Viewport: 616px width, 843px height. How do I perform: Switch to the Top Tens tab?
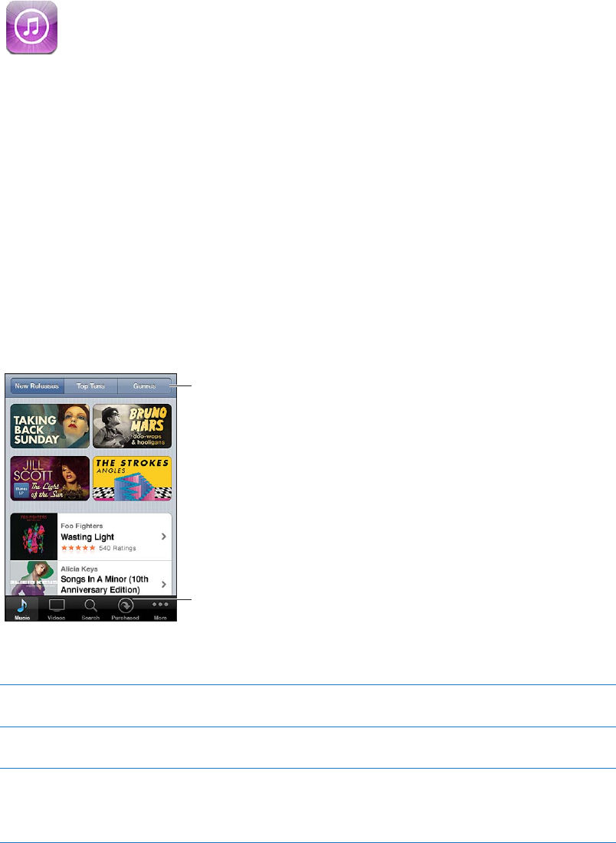coord(91,386)
